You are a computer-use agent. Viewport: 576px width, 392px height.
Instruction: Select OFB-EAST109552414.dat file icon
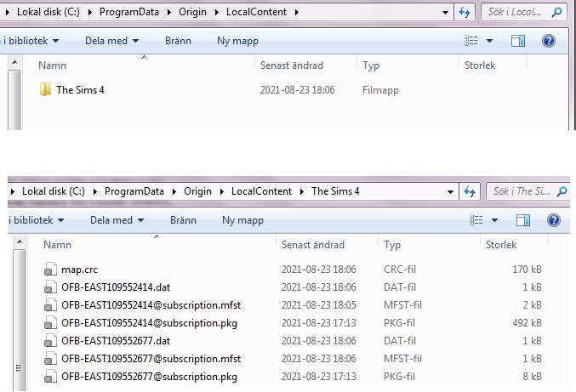(50, 287)
